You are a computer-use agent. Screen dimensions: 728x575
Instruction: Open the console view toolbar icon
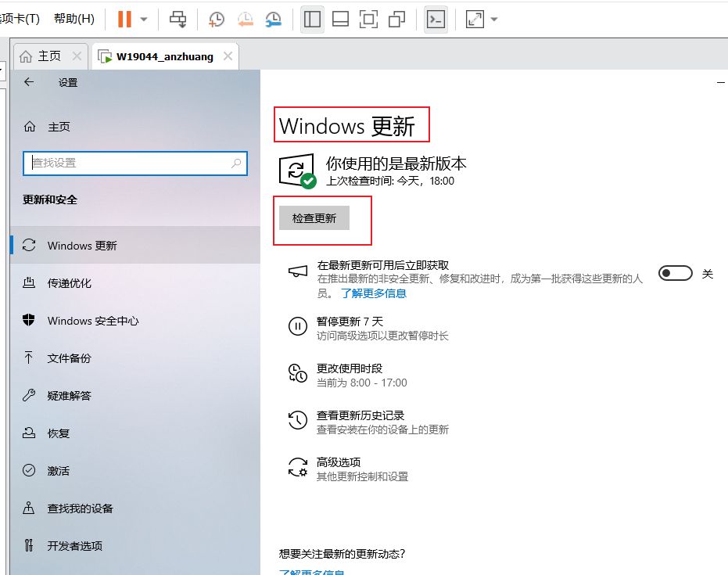tap(436, 20)
